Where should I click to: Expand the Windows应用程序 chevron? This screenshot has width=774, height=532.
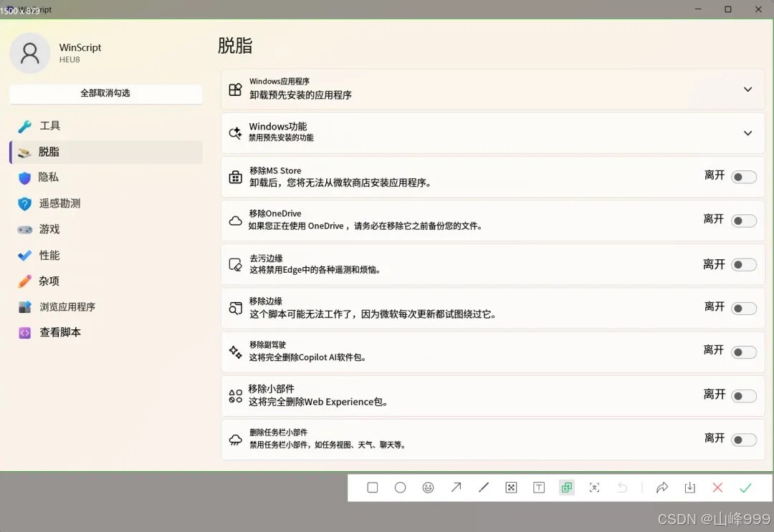point(747,90)
